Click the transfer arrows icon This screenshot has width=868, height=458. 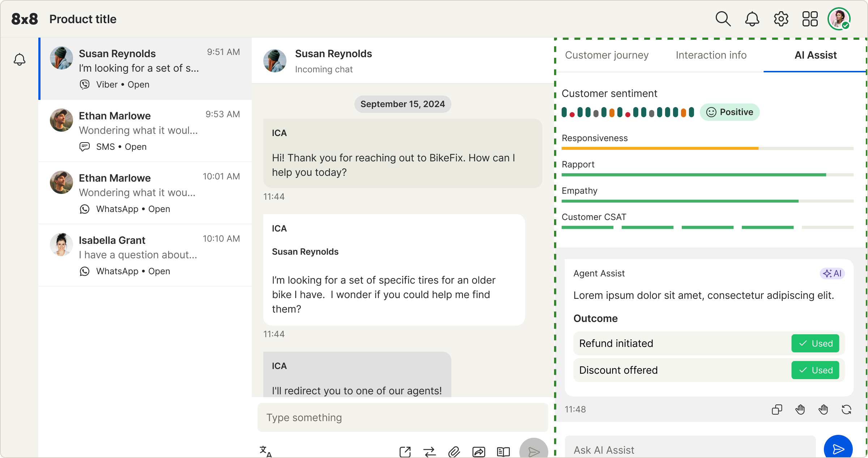[430, 451]
